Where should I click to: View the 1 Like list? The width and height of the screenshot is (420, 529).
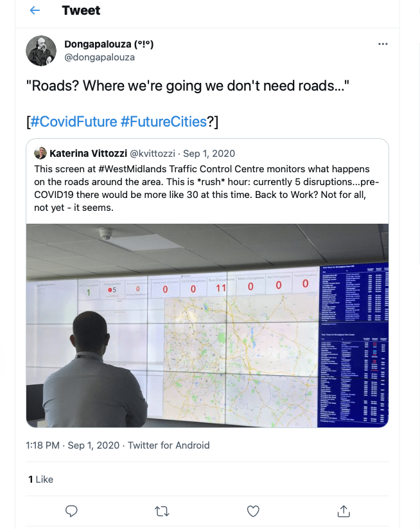pos(40,480)
